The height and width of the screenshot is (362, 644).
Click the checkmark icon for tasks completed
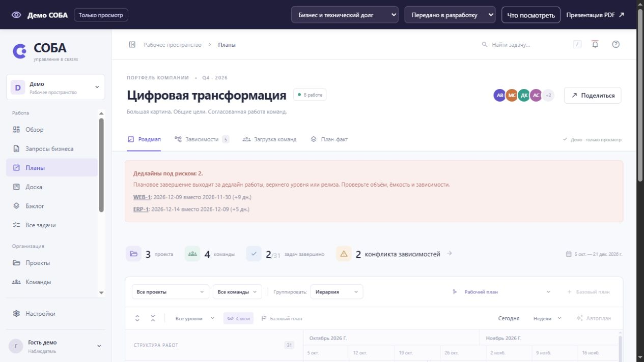[254, 254]
